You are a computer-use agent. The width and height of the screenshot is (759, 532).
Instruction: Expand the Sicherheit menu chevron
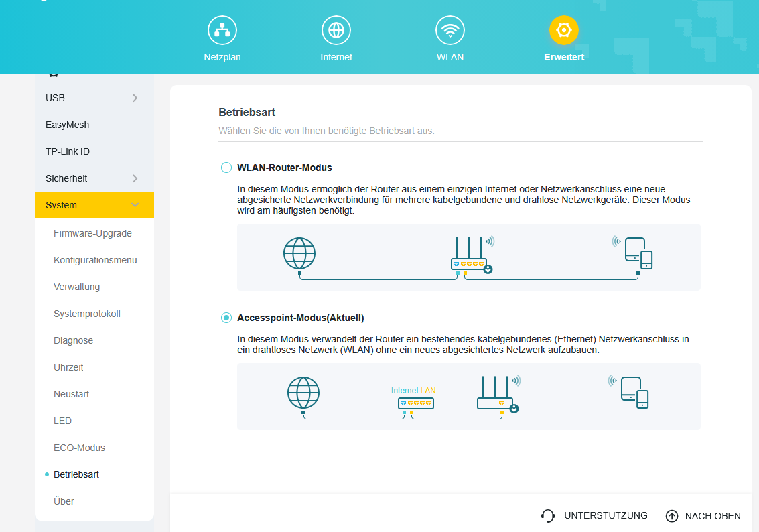135,178
